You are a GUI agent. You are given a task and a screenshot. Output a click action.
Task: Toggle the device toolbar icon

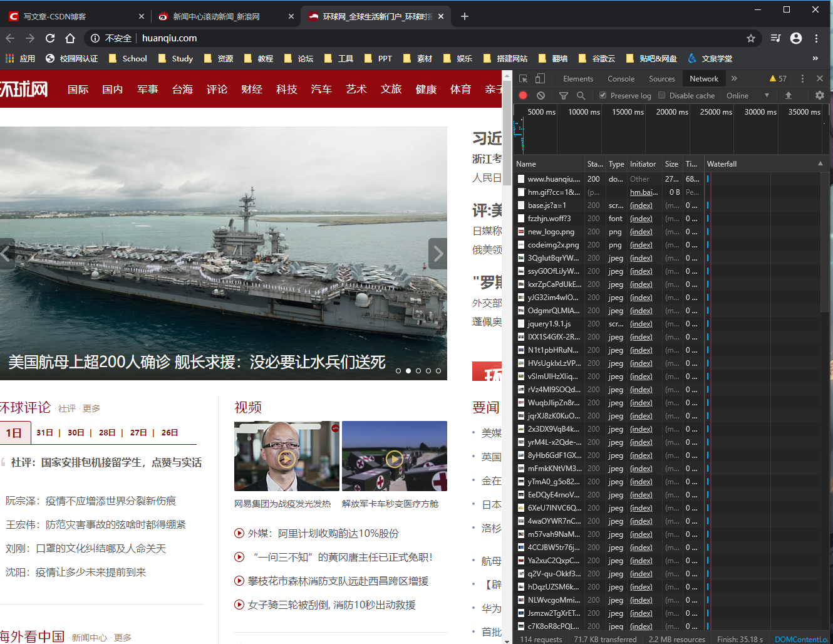(540, 79)
